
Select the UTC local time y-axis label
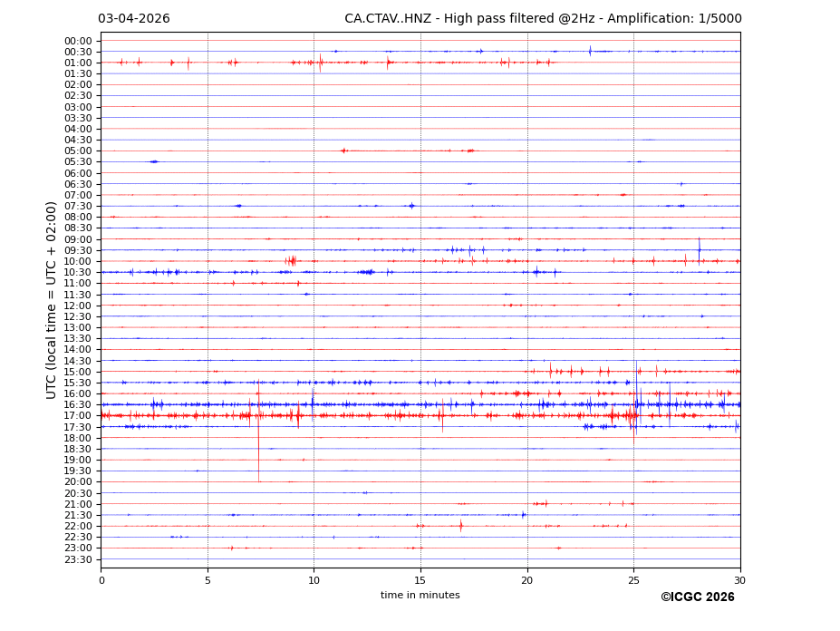(x=53, y=300)
